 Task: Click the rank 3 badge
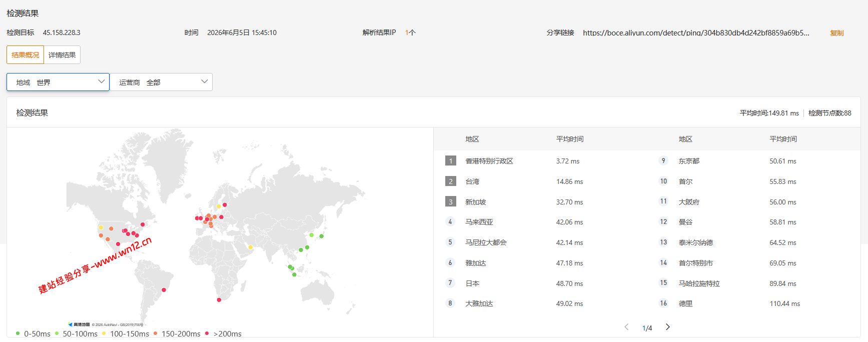[x=451, y=202]
